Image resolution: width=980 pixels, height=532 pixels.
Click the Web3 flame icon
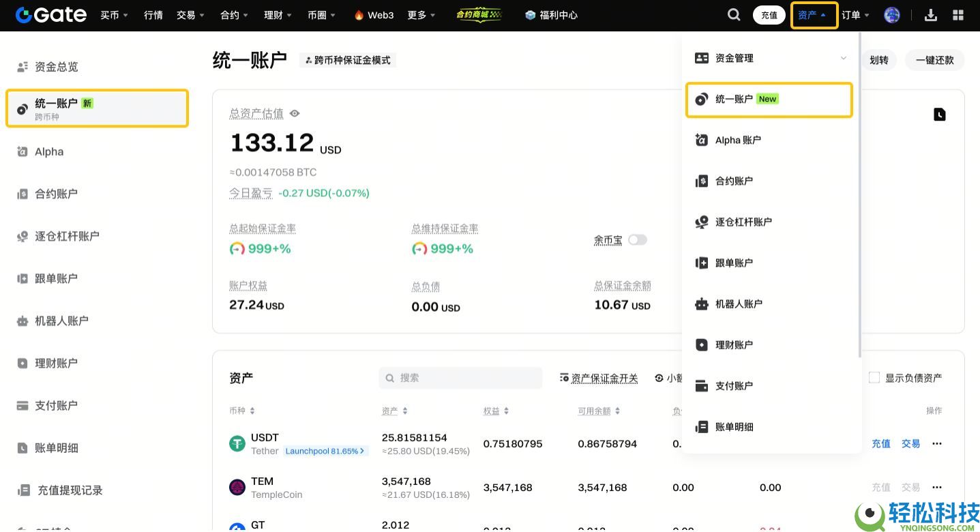(x=357, y=14)
